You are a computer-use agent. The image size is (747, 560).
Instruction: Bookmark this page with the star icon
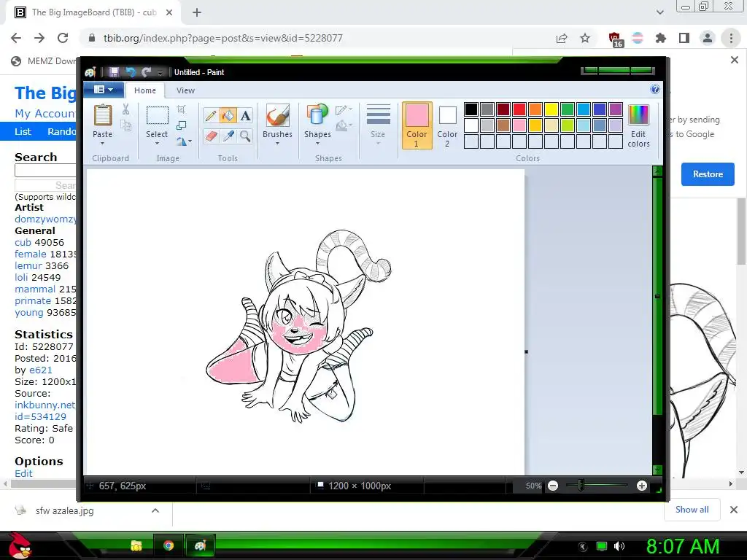point(585,38)
